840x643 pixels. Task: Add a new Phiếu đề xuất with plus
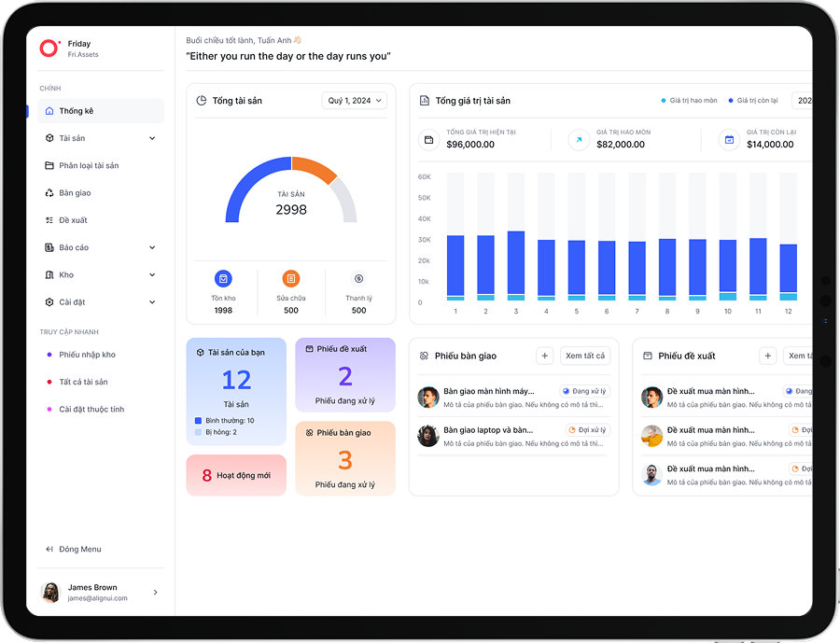coord(768,356)
